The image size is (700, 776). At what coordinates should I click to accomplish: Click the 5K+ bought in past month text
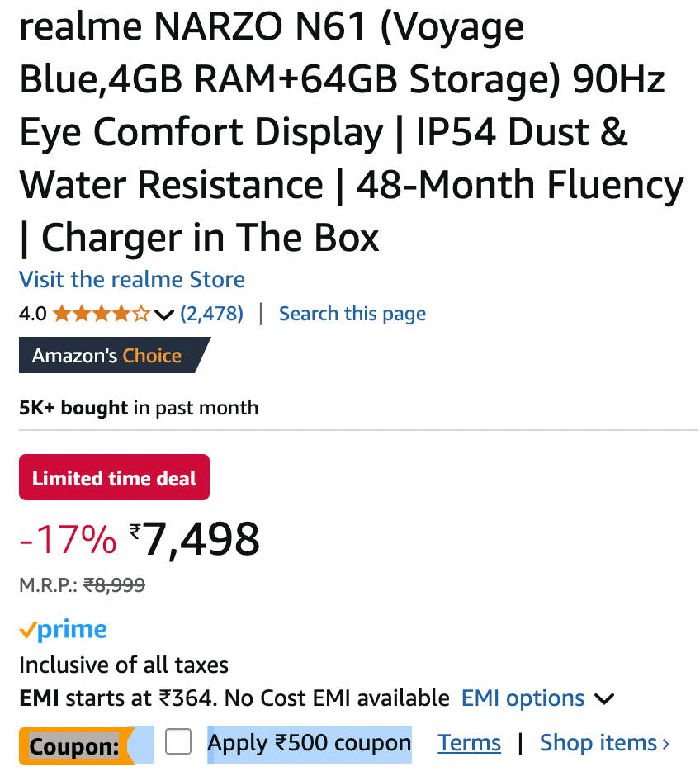click(x=139, y=407)
